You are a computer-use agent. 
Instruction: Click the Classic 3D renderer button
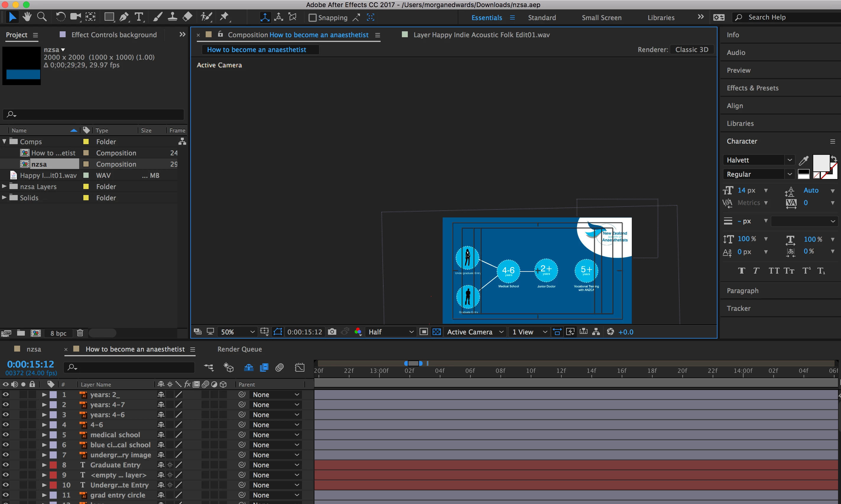[691, 50]
